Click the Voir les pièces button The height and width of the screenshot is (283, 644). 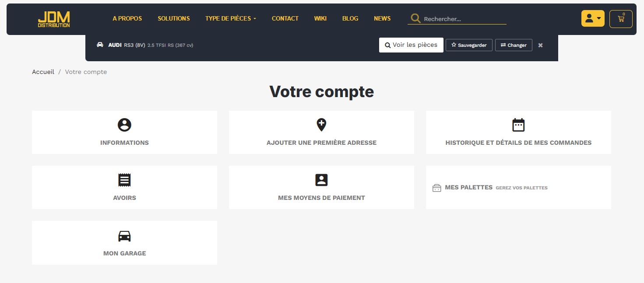pyautogui.click(x=411, y=45)
